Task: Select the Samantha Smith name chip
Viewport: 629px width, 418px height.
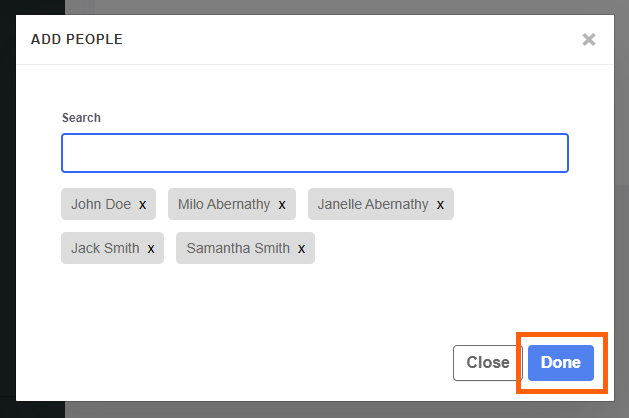Action: pyautogui.click(x=237, y=248)
